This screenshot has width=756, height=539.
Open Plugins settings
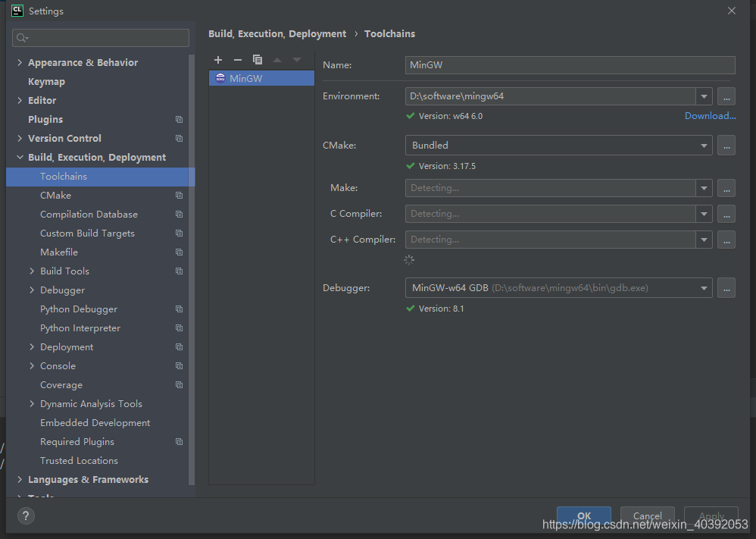point(45,119)
